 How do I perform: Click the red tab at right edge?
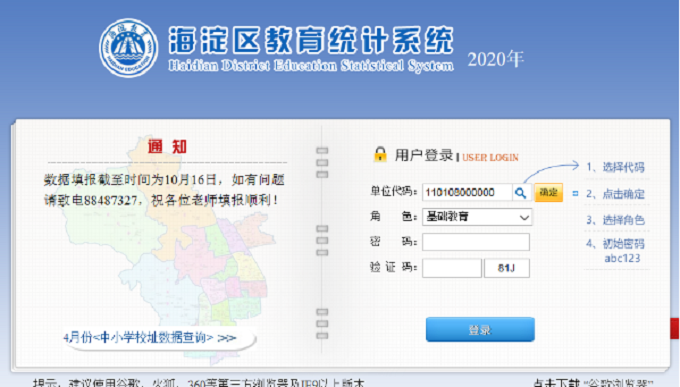coord(675,328)
